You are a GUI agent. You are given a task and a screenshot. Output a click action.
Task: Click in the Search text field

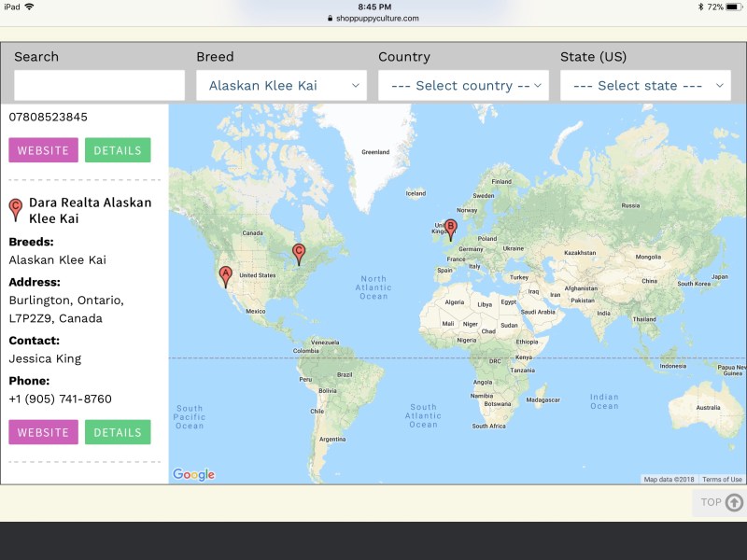[x=99, y=86]
